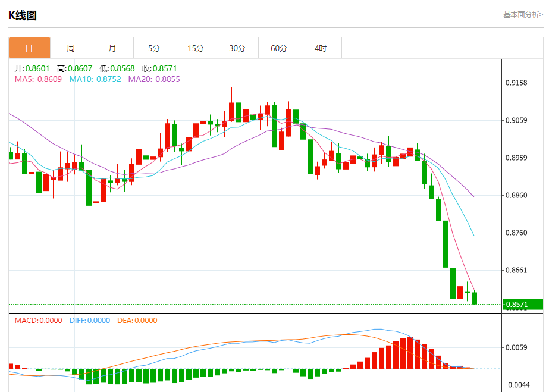Click the K线图 heading
549x392 pixels.
click(23, 15)
